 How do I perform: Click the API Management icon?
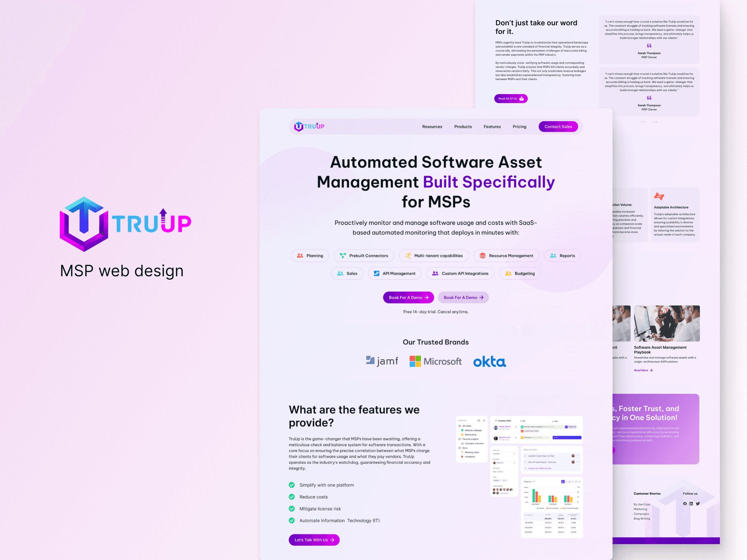coord(377,273)
